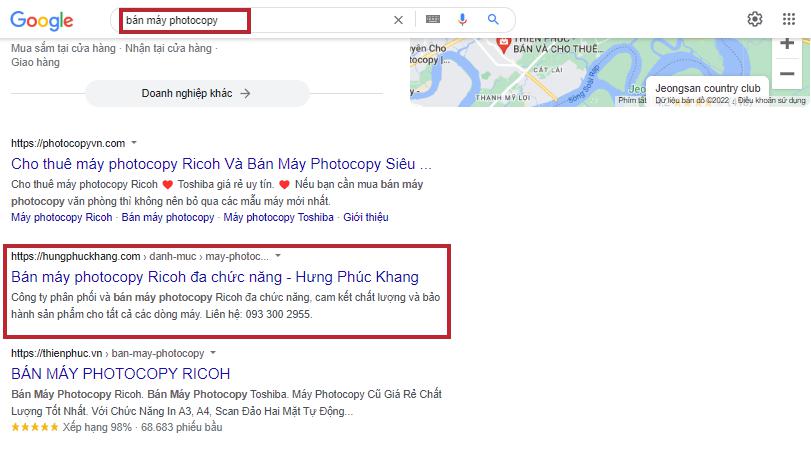Viewport: 811px width, 458px height.
Task: Click the Doanh nghiệp khác button
Action: tap(197, 94)
